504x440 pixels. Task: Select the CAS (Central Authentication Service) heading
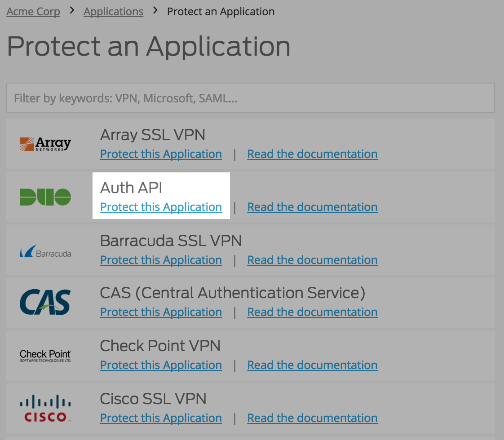tap(233, 293)
